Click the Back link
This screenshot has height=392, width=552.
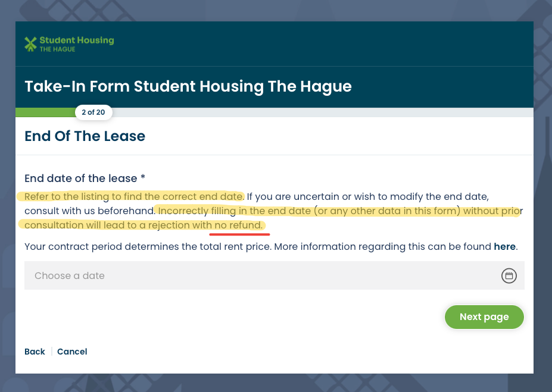35,352
